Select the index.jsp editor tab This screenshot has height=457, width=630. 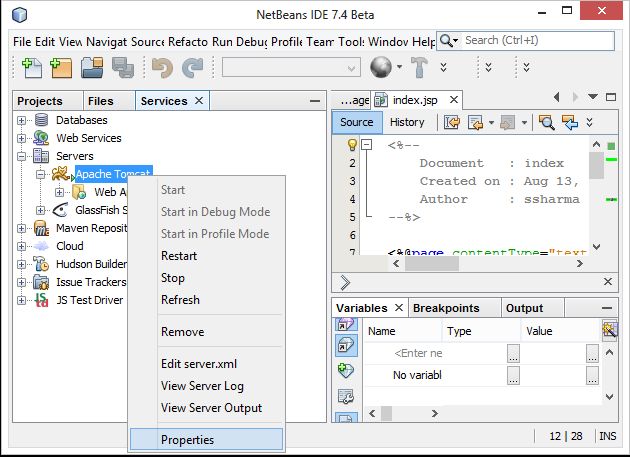click(x=415, y=100)
